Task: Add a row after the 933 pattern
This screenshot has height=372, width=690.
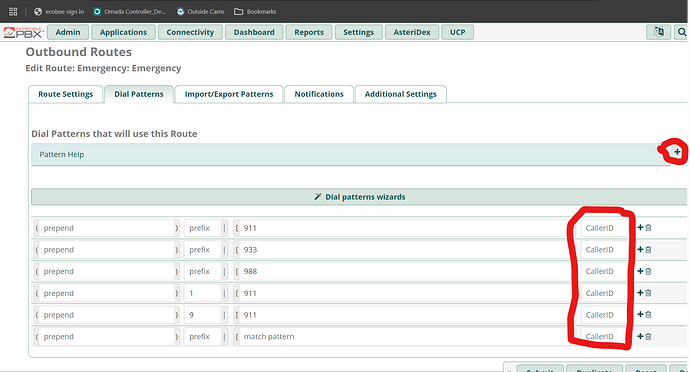Action: point(640,250)
